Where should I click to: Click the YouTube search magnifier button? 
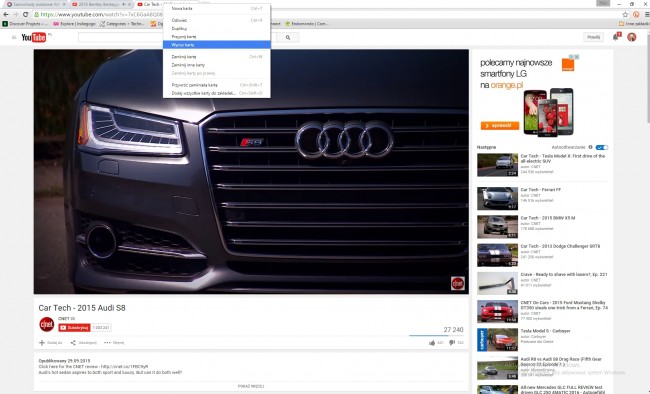click(288, 37)
